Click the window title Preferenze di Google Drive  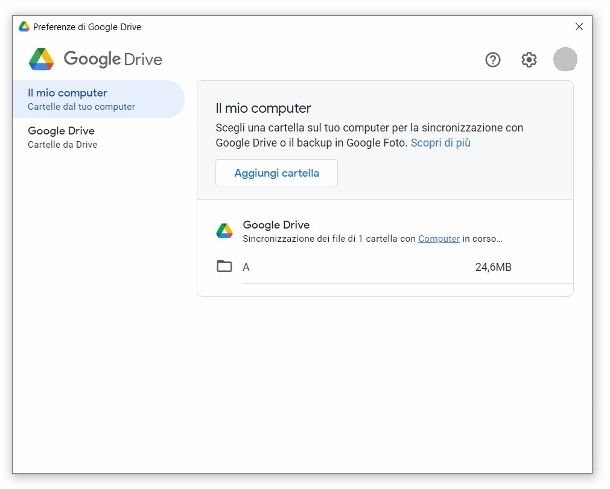point(87,27)
